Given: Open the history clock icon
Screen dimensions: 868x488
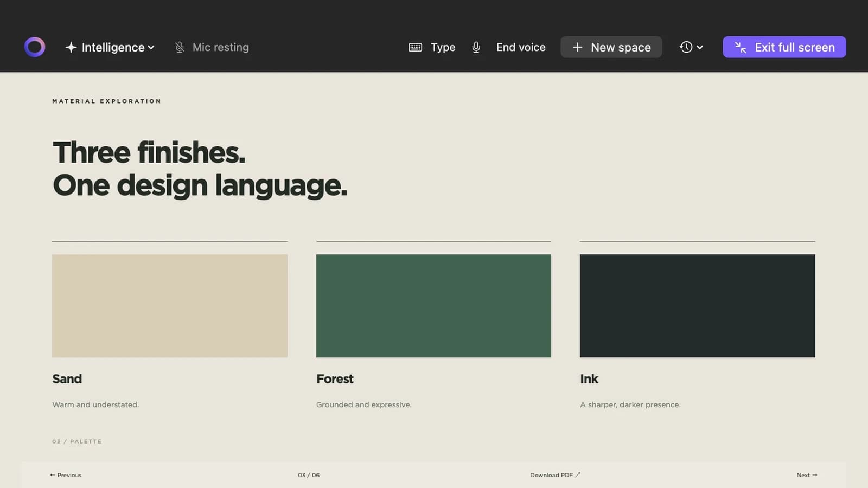Looking at the screenshot, I should click(686, 47).
